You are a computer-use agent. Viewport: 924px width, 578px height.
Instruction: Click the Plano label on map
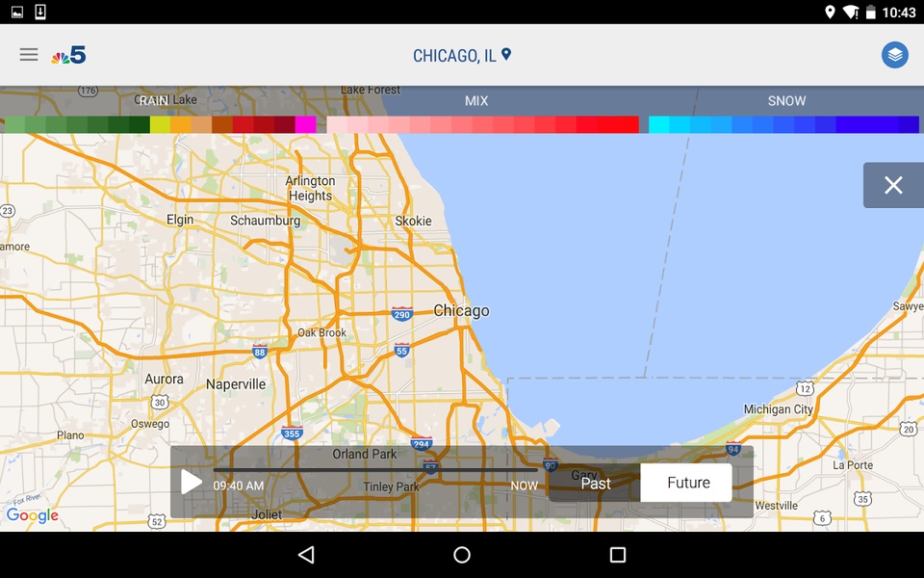click(x=70, y=435)
